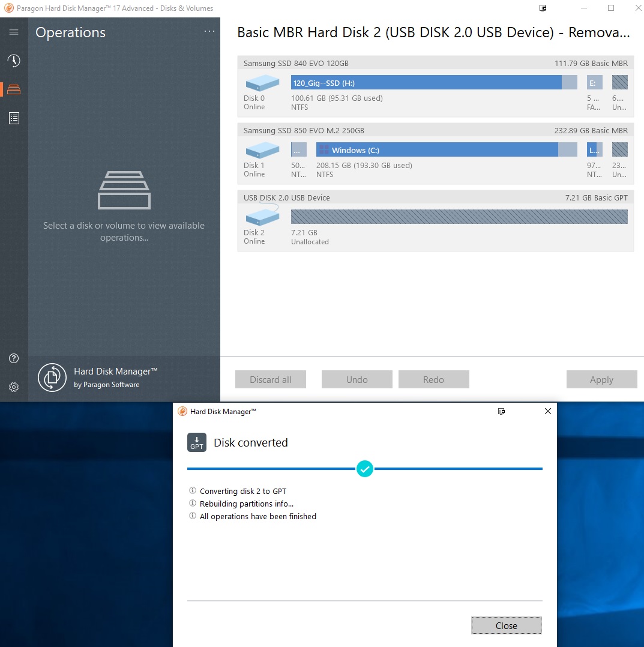This screenshot has width=644, height=647.
Task: Select the Disks & Volumes sidebar icon
Action: [x=14, y=89]
